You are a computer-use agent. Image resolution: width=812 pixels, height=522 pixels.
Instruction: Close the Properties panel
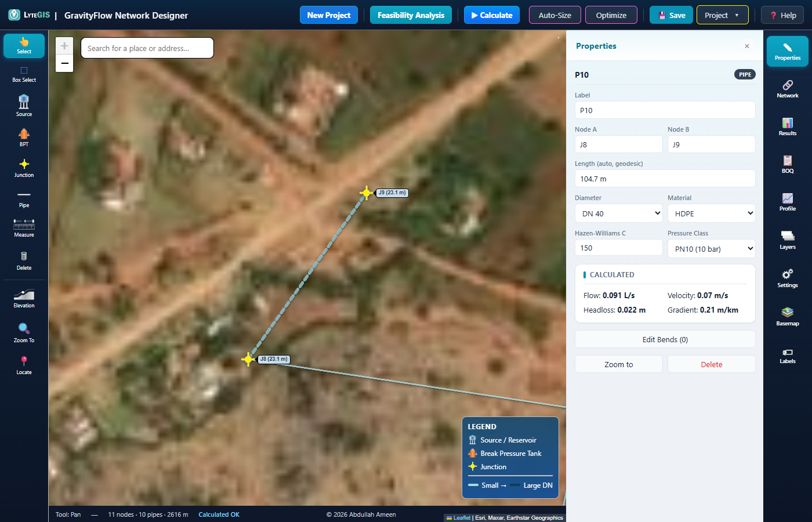[747, 46]
